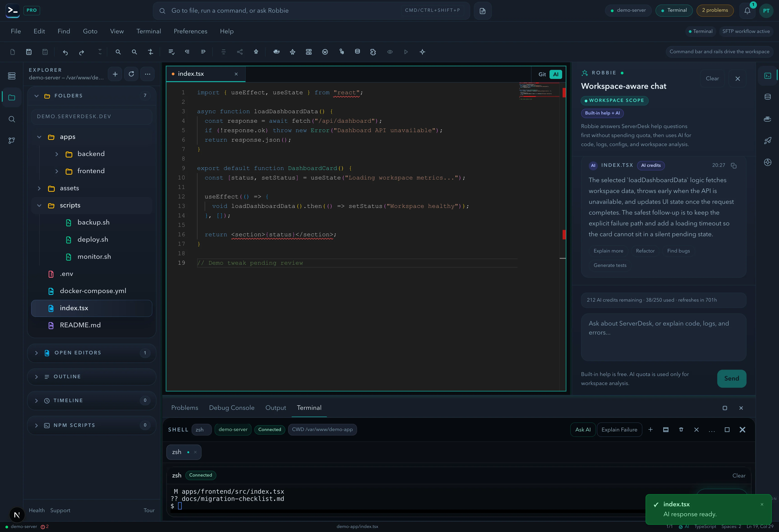
Task: Click the Robbie chat message input
Action: [x=663, y=337]
